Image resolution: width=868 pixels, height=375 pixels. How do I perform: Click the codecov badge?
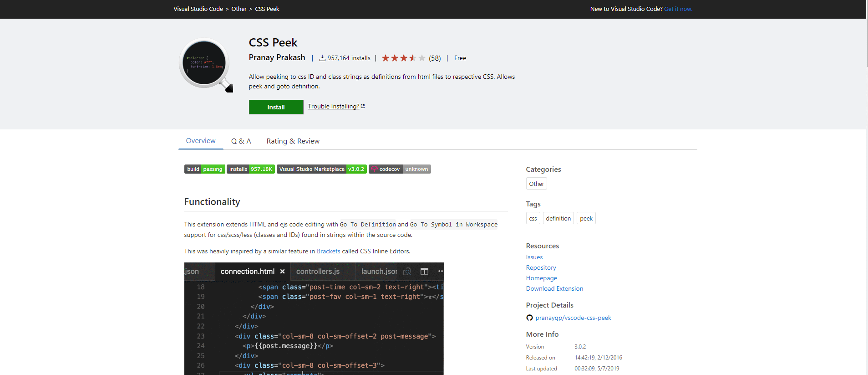pyautogui.click(x=400, y=169)
